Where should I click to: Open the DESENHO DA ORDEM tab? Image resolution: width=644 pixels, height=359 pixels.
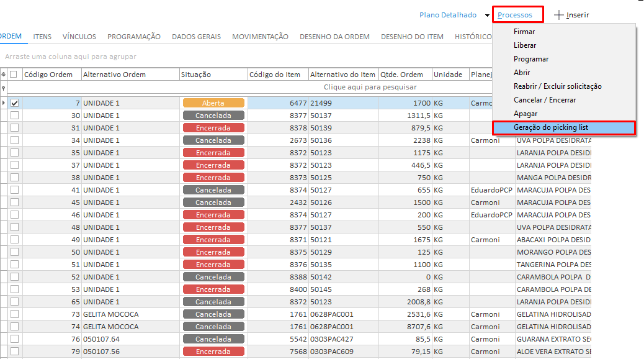pos(334,37)
